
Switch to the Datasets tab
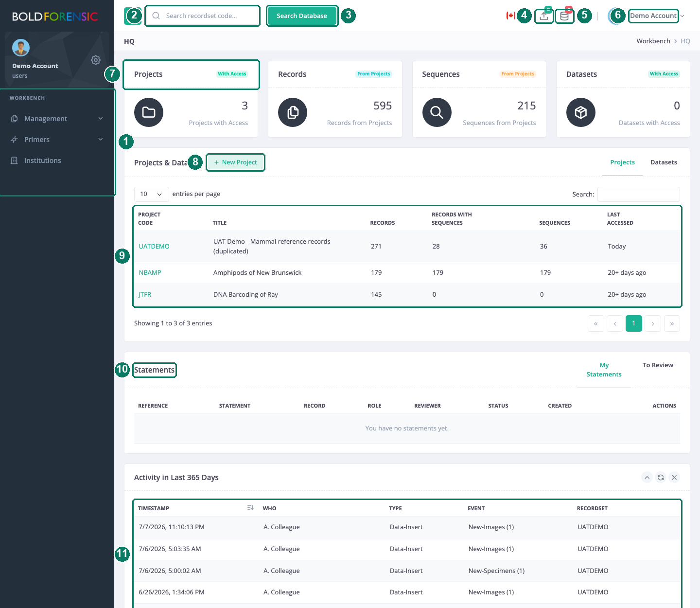(664, 162)
